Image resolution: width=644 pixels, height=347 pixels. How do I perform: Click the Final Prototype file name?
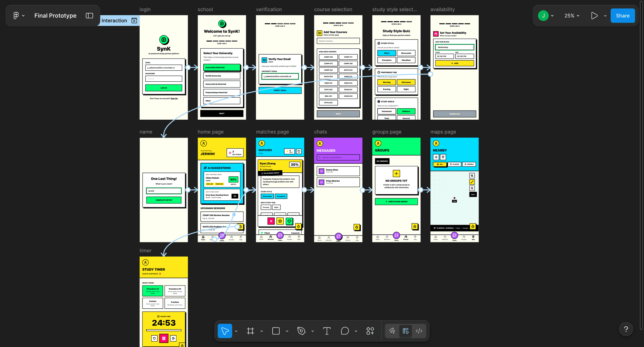click(x=55, y=15)
